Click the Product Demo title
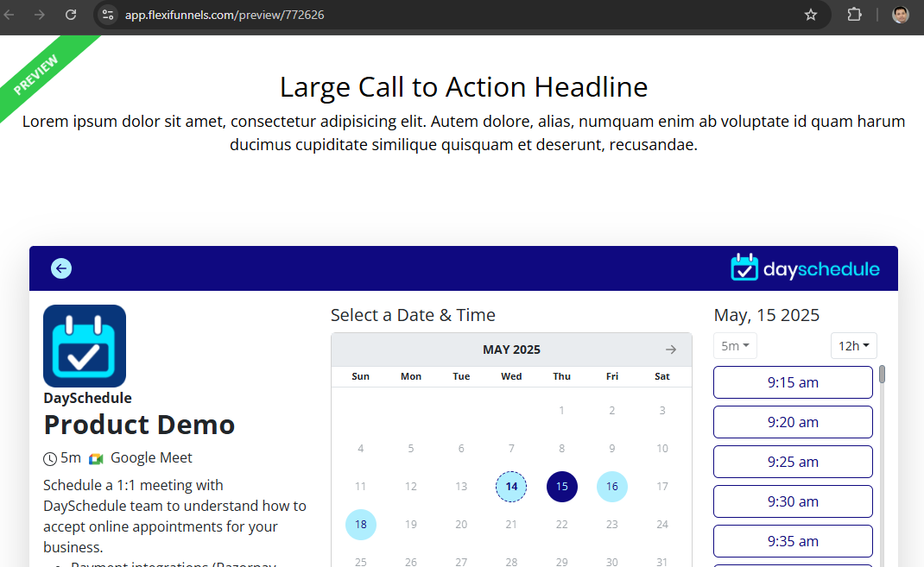The width and height of the screenshot is (924, 567). pos(139,425)
